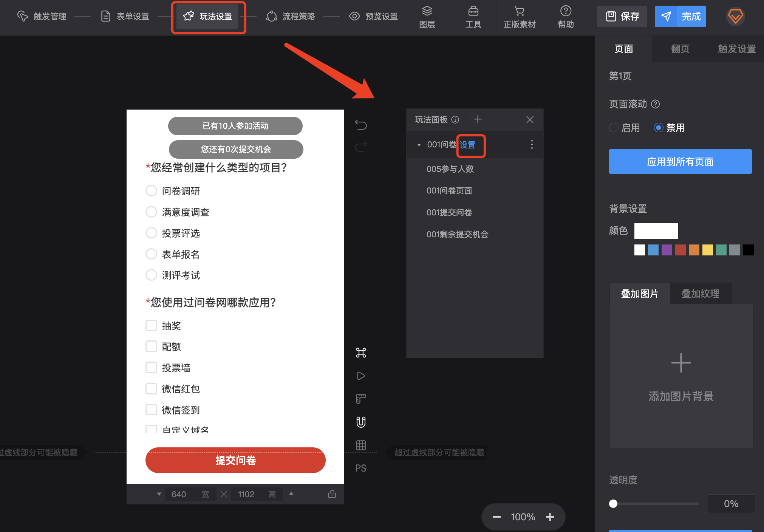
Task: Pick the yellow color swatch
Action: [x=708, y=250]
